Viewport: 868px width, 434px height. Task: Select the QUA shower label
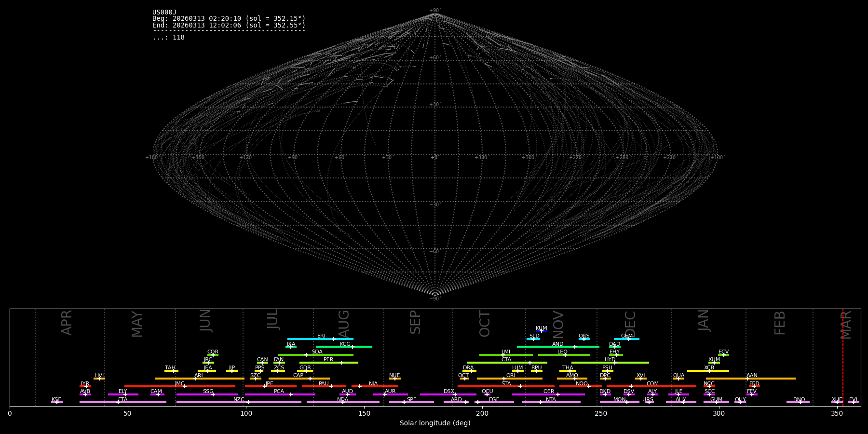[678, 376]
